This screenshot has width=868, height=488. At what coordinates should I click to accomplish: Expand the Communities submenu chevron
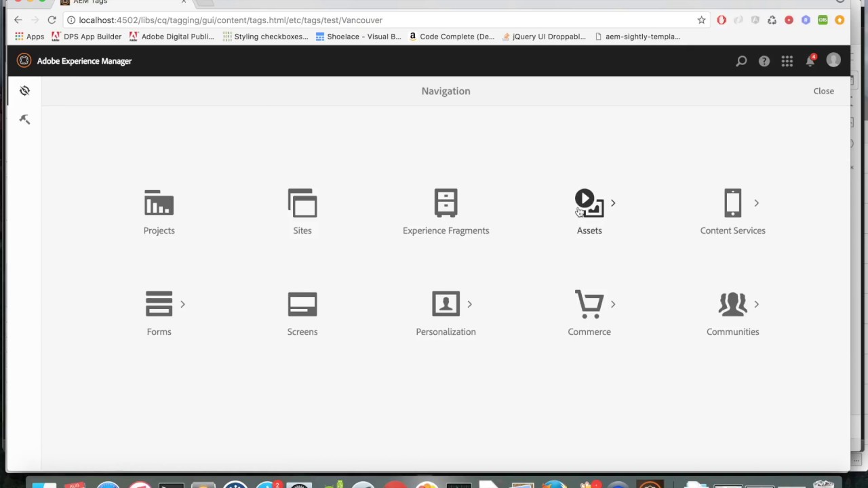756,304
